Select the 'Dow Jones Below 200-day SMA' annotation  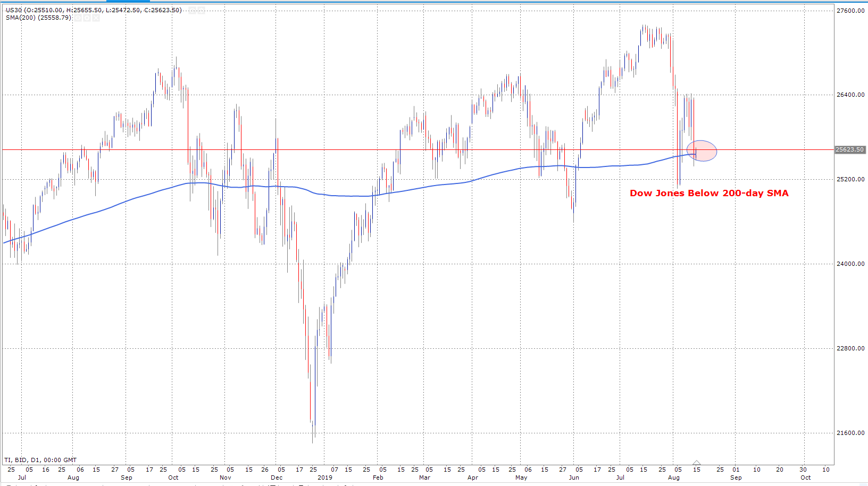(x=709, y=193)
